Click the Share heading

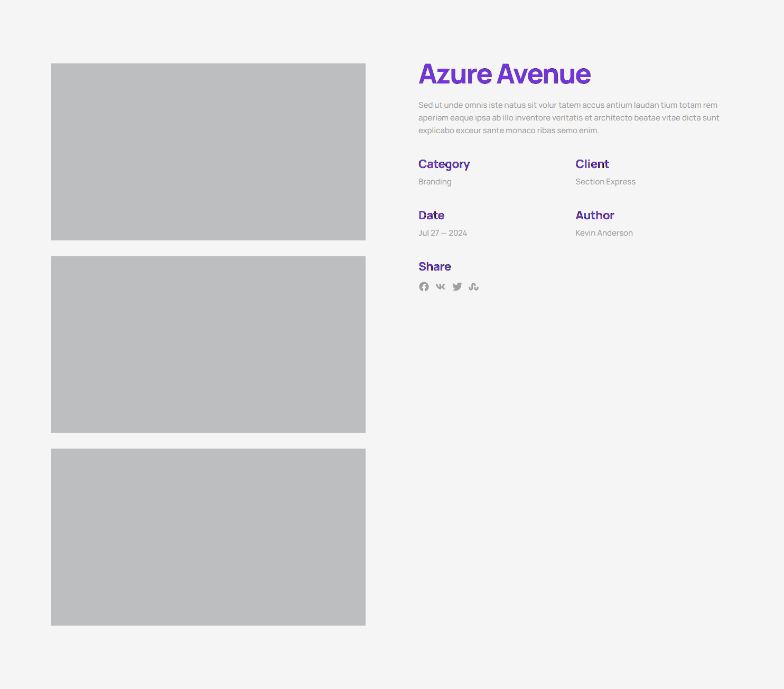[x=434, y=267]
